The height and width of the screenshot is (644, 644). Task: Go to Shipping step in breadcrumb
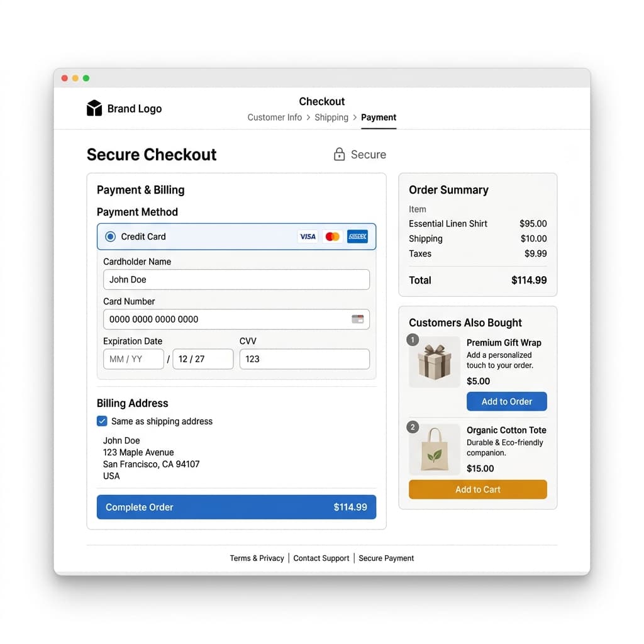click(x=331, y=118)
